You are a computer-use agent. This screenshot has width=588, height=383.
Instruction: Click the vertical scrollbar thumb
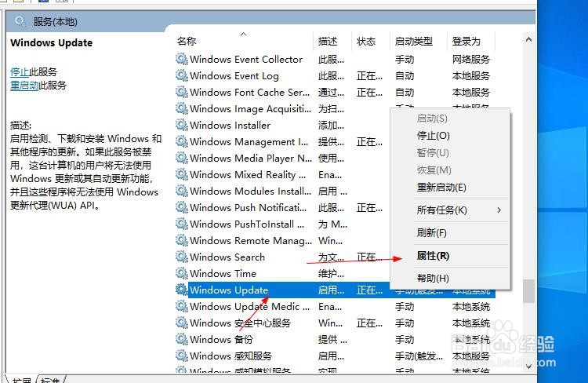528,291
